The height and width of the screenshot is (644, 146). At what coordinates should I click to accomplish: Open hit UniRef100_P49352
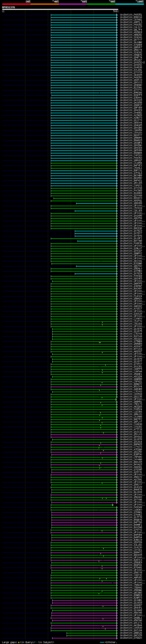(x=131, y=25)
